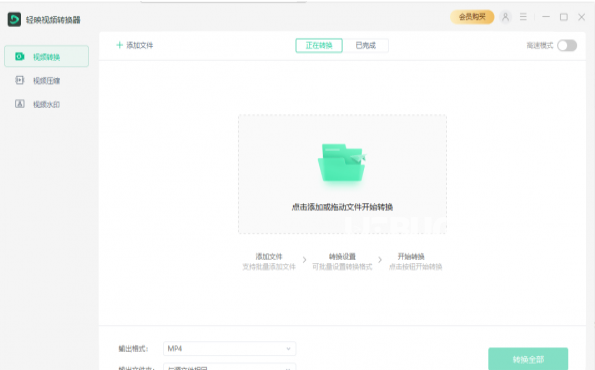Switch to the 已完成 tab
595x370 pixels.
[365, 46]
